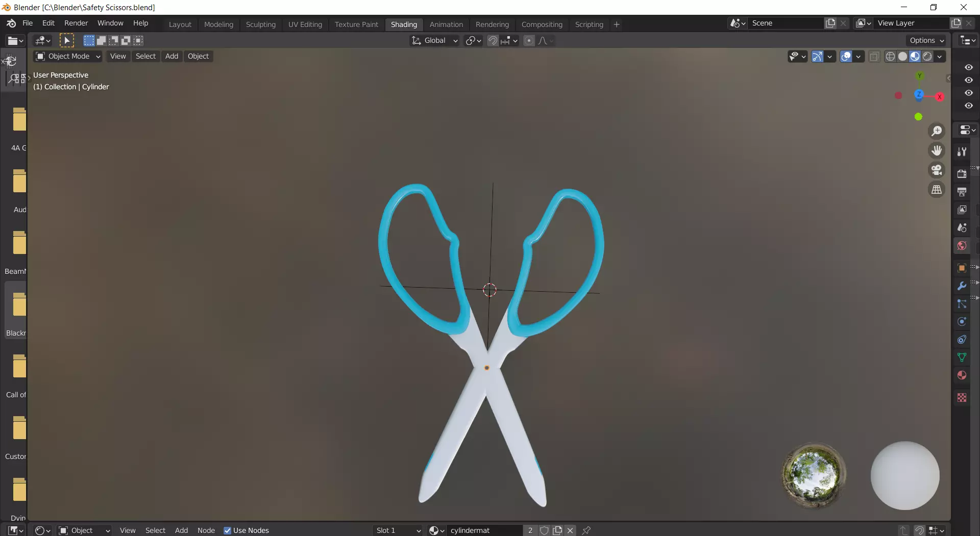
Task: Click the Blender logo menu icon
Action: click(x=11, y=23)
